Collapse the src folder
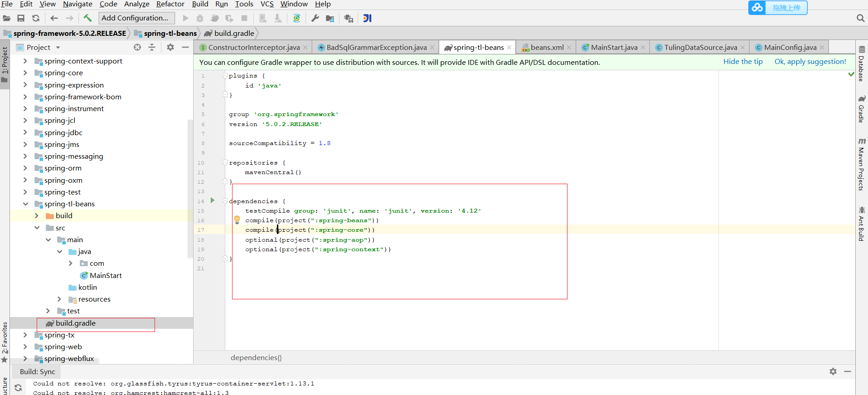The image size is (868, 395). 37,228
